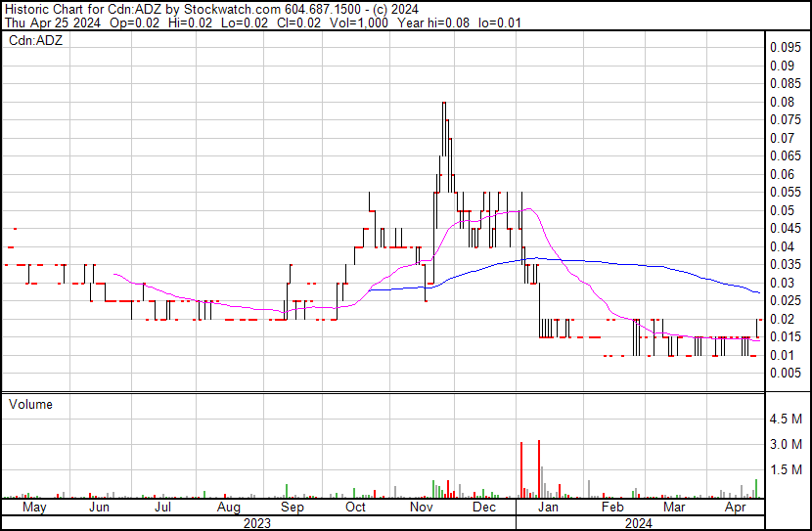This screenshot has width=812, height=531.
Task: Click the last green volume bar in April
Action: [x=756, y=489]
